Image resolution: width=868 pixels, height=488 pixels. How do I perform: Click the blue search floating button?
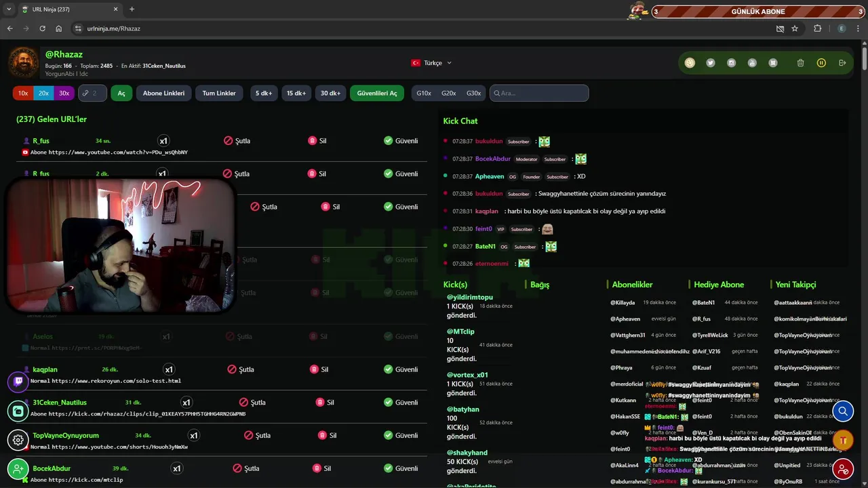click(843, 411)
